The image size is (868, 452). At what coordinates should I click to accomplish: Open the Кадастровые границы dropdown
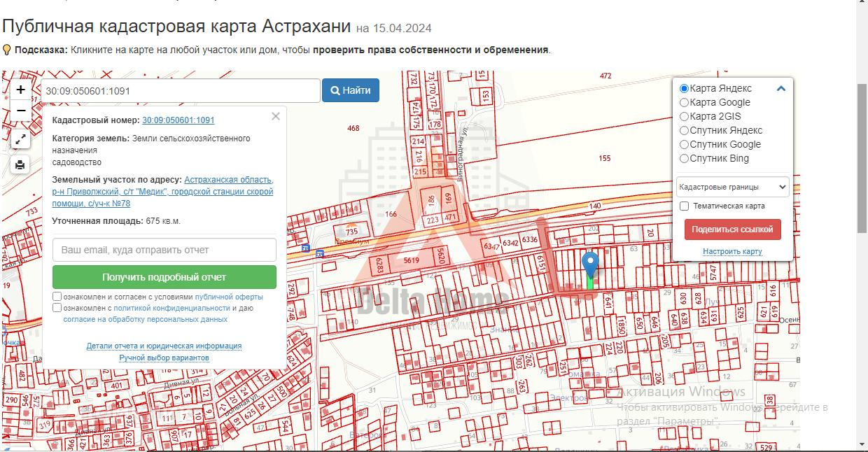click(732, 187)
